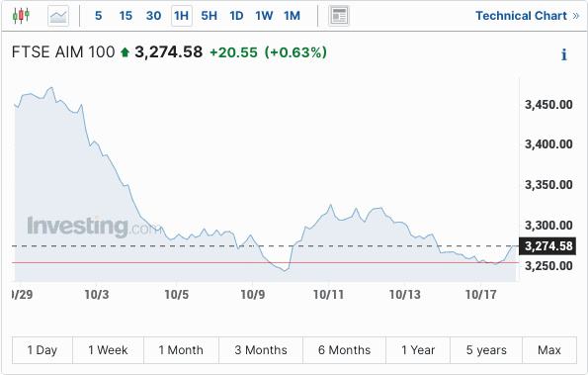Click the green up arrow indicator
Image resolution: width=588 pixels, height=375 pixels.
125,52
